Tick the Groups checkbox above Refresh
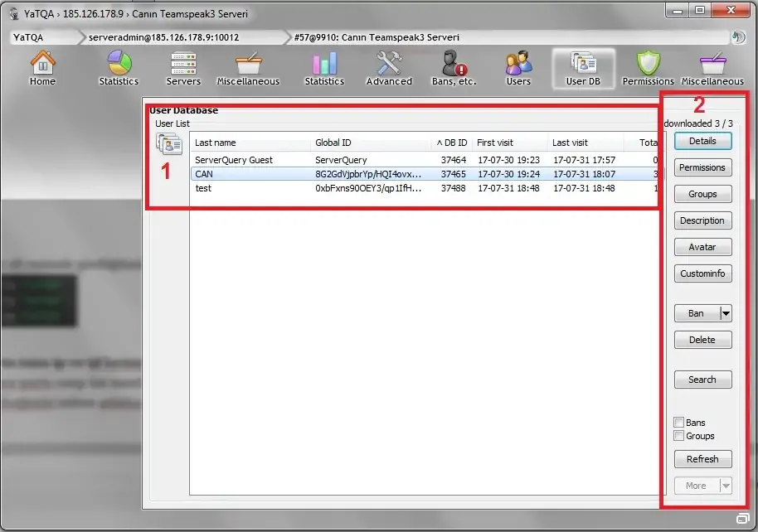 pyautogui.click(x=679, y=436)
